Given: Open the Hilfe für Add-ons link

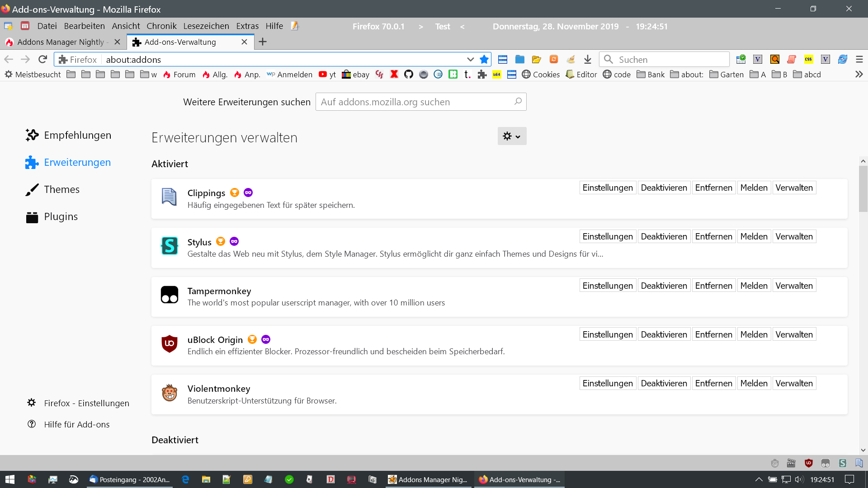Looking at the screenshot, I should pyautogui.click(x=77, y=424).
